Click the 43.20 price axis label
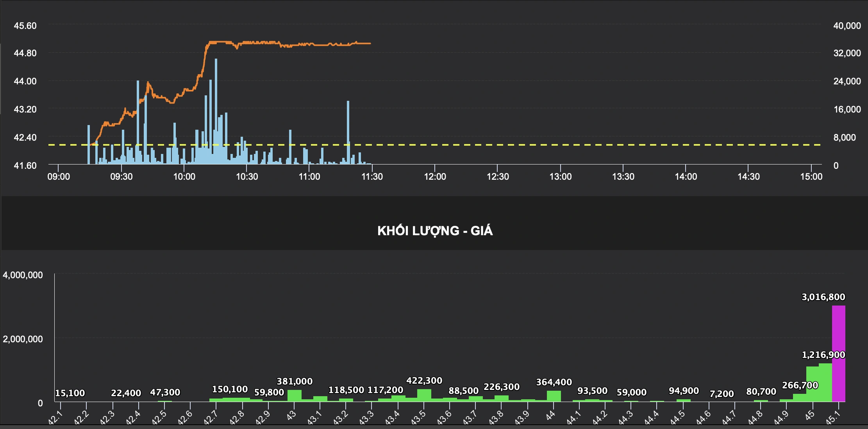868x429 pixels. [x=25, y=109]
